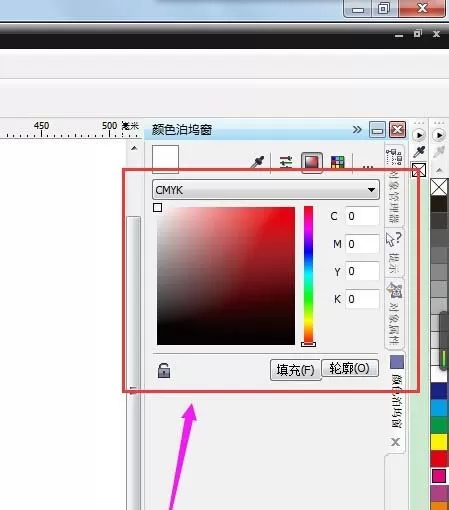Click the white current-color preview box
This screenshot has width=449, height=510.
165,159
